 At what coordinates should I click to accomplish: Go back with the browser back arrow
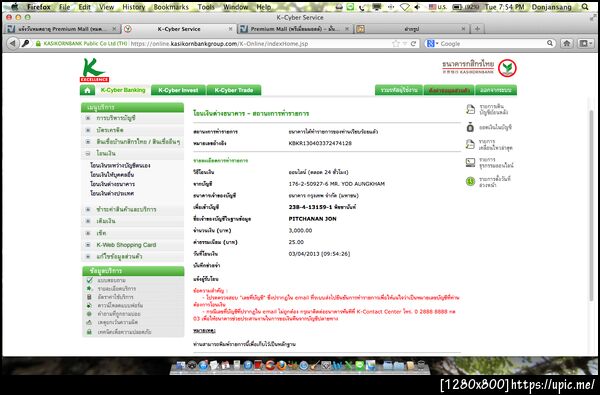pyautogui.click(x=12, y=44)
